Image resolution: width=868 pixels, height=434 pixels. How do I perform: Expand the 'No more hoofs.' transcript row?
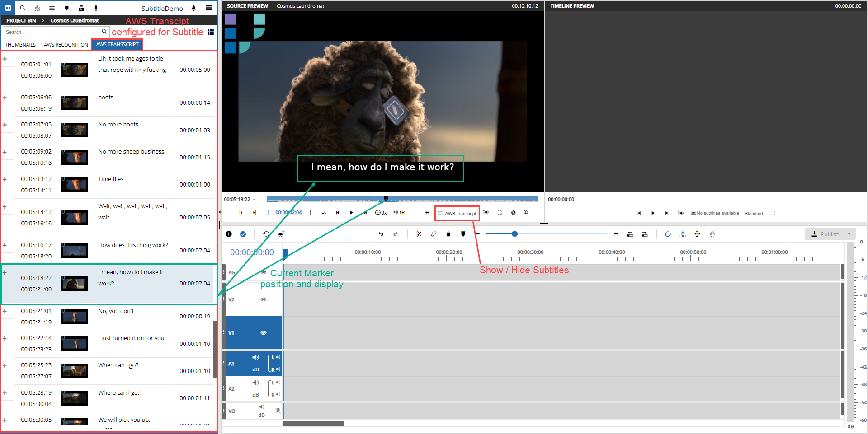5,125
